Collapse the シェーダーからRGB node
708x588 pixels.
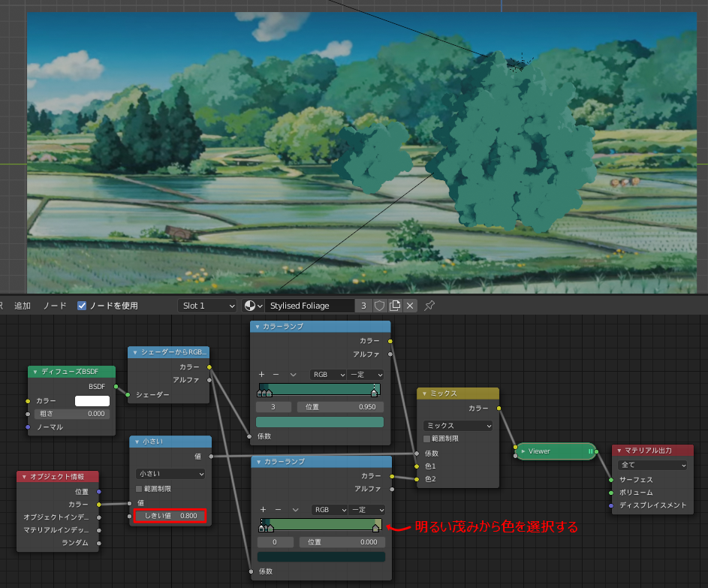(135, 352)
